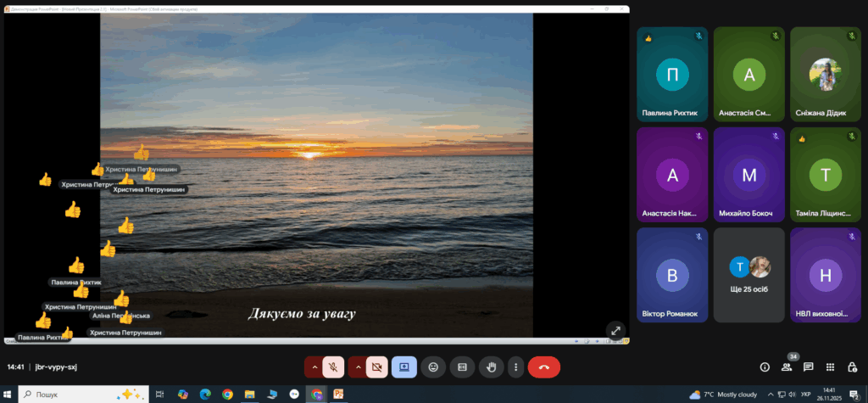The image size is (868, 403).
Task: Click the 'Ще 25 осіб' participants tile
Action: pyautogui.click(x=749, y=275)
